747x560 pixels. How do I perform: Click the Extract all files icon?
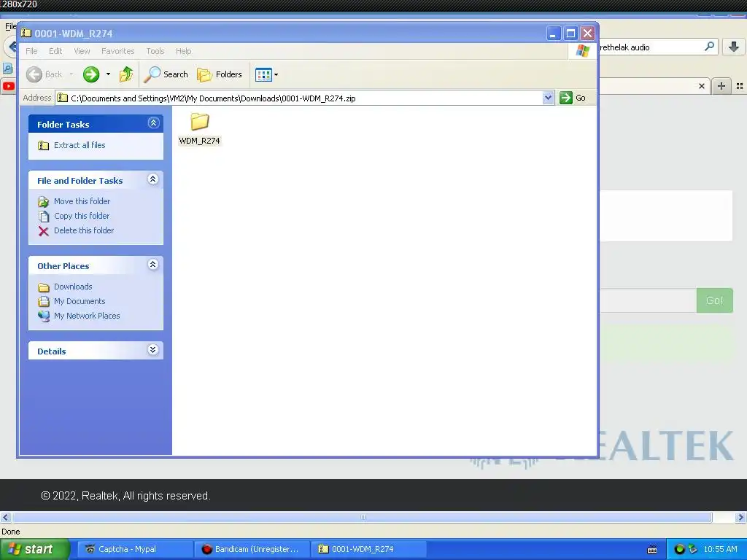[x=43, y=145]
